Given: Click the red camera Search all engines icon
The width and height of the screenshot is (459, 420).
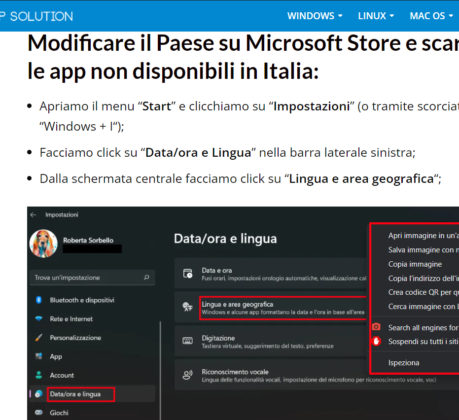Looking at the screenshot, I should click(x=376, y=327).
